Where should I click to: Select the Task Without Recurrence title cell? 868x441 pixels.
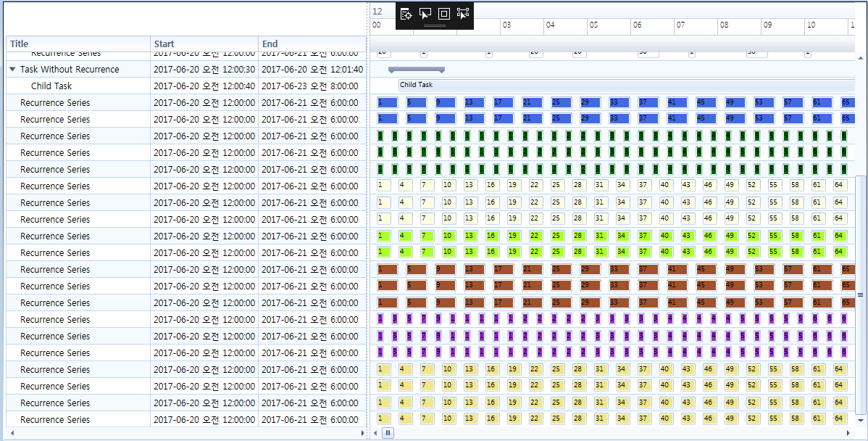pos(78,69)
